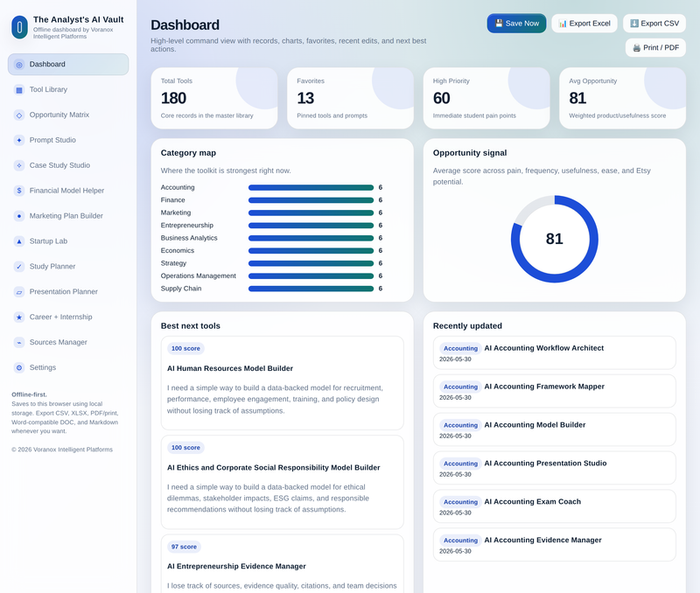700x593 pixels.
Task: Click the Business Analytics category bar
Action: (x=311, y=238)
